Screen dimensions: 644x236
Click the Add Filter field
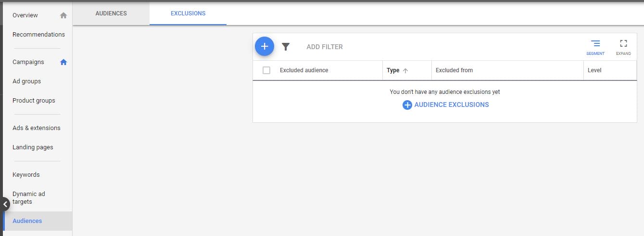[x=325, y=47]
